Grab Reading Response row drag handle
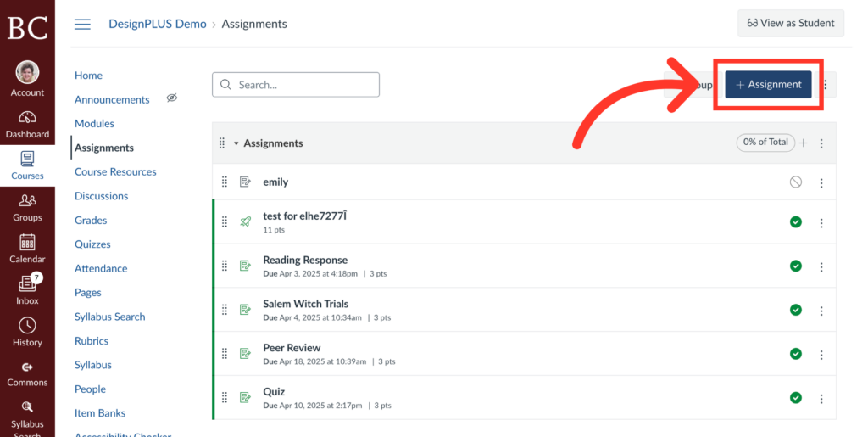This screenshot has width=868, height=437. 224,266
